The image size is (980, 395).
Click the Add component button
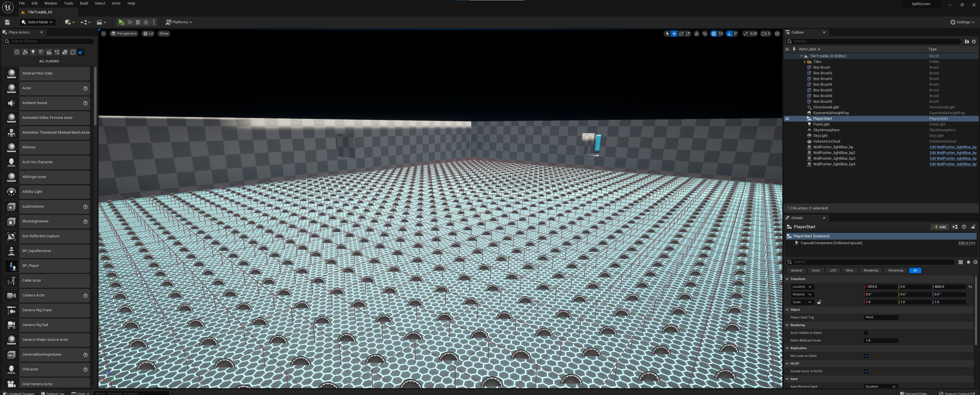click(x=940, y=227)
